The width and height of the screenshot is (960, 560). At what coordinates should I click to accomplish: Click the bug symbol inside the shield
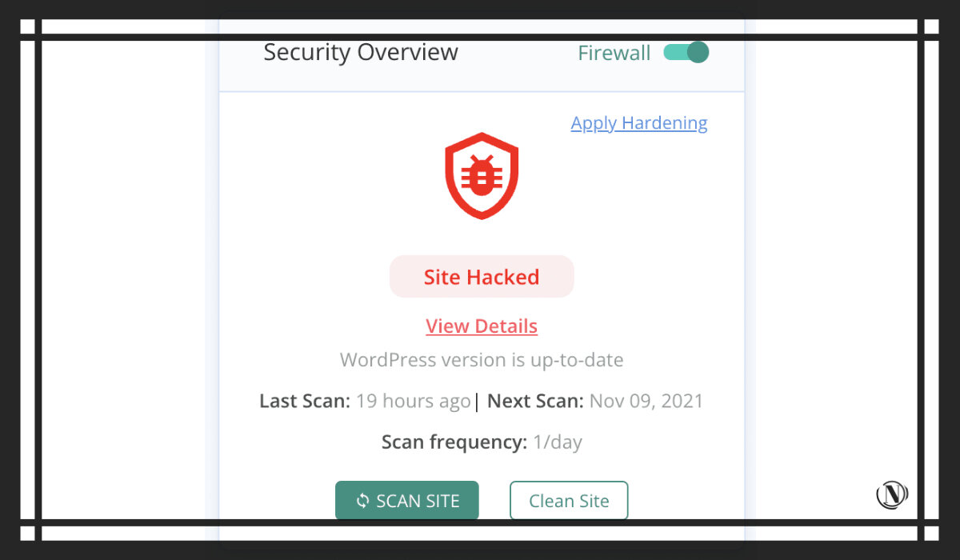pos(482,175)
